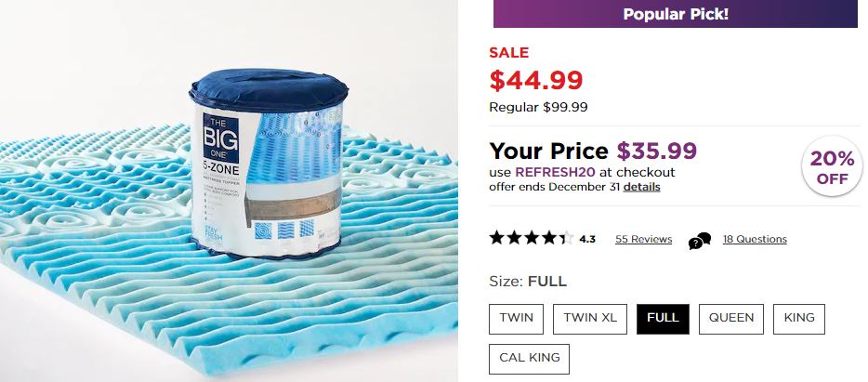Click the Your Price $35.99 text
The height and width of the screenshot is (382, 868).
pos(593,151)
